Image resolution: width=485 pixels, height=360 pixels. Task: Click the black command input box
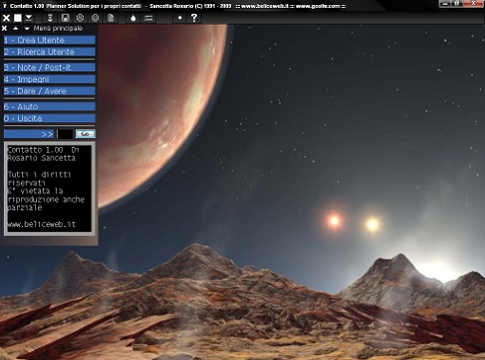click(x=66, y=134)
